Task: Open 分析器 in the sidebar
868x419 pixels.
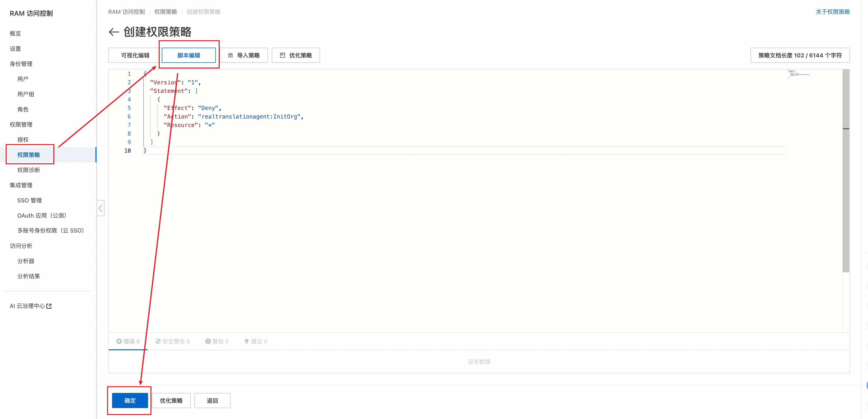Action: coord(26,261)
